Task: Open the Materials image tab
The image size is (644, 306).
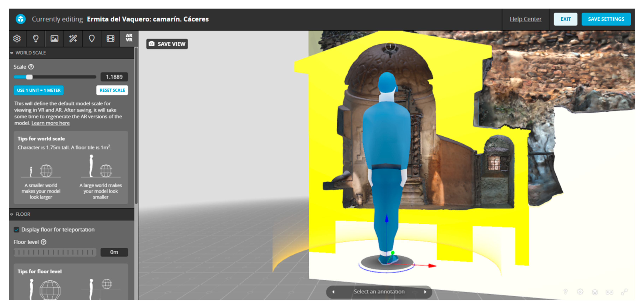Action: click(54, 38)
